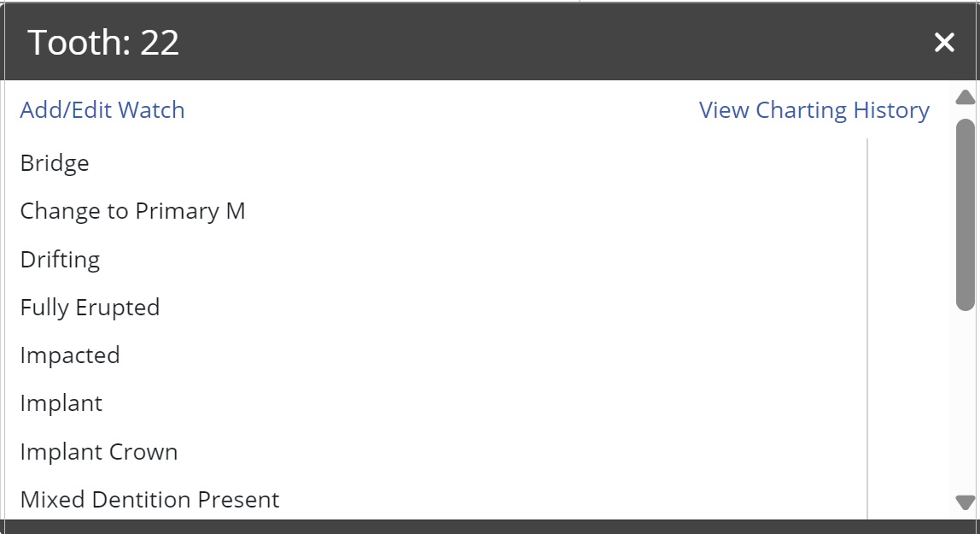Image resolution: width=980 pixels, height=534 pixels.
Task: Click the Tooth: 22 title text
Action: coord(104,43)
